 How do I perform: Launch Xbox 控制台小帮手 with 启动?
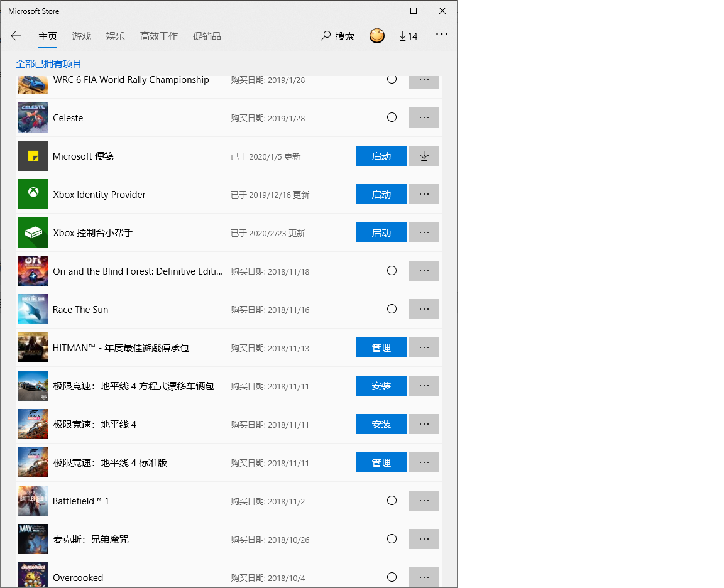coord(381,232)
